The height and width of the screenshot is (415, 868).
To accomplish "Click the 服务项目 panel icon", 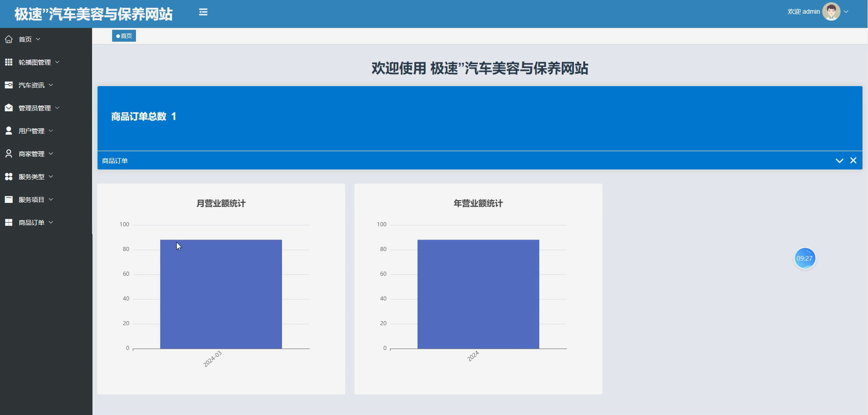I will 8,199.
